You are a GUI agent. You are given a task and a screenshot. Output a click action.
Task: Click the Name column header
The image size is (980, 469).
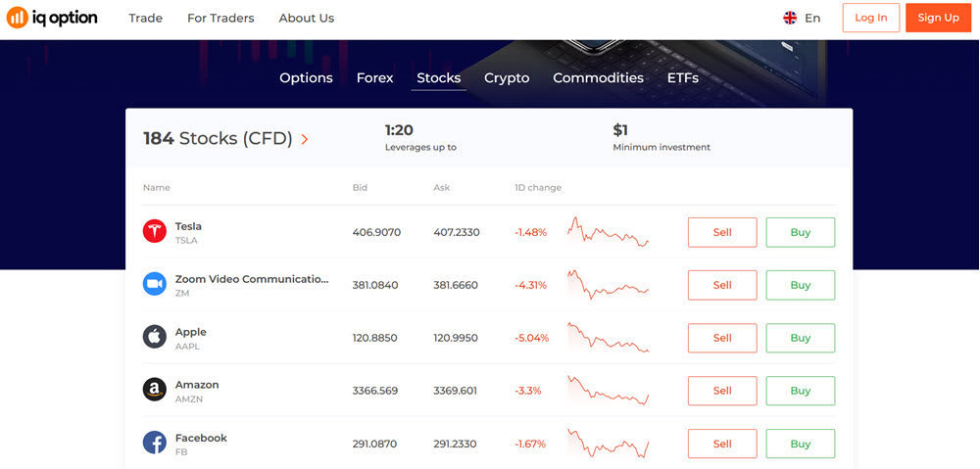156,187
